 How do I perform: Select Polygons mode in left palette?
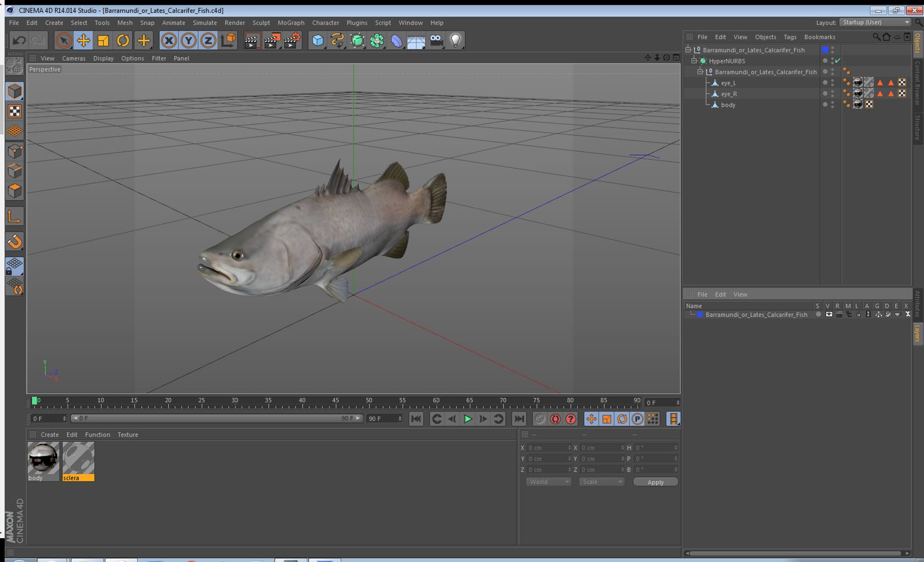click(15, 191)
